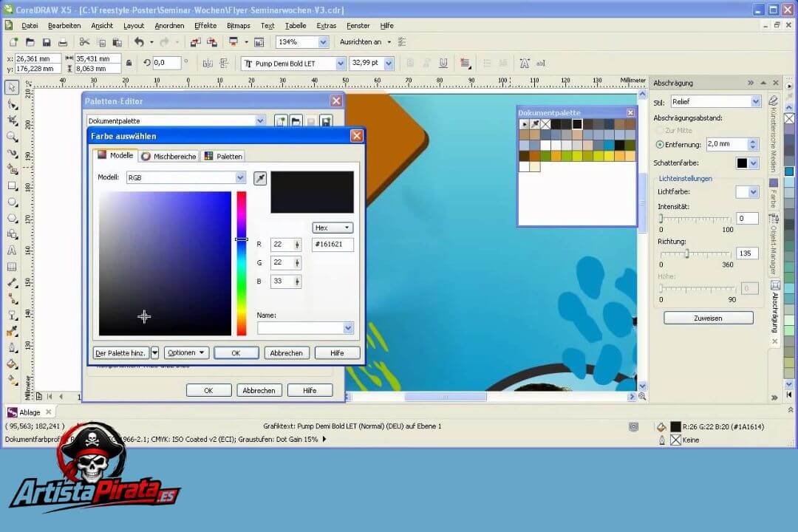Open the Modell RGB dropdown

240,177
